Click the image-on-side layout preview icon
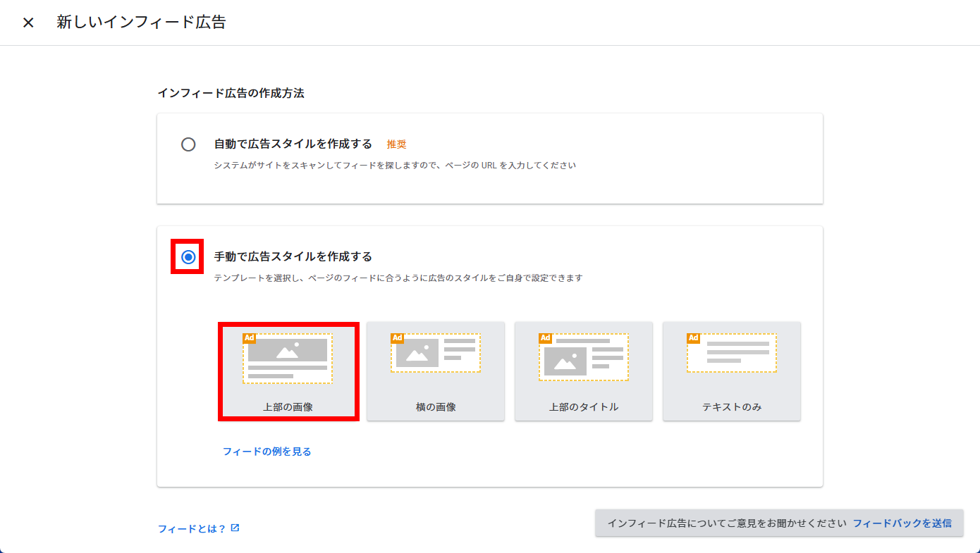Screen dimensions: 980x553 436,353
